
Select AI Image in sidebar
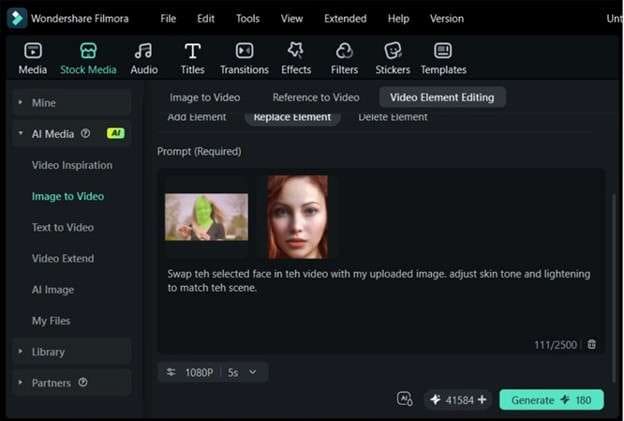[x=53, y=290]
